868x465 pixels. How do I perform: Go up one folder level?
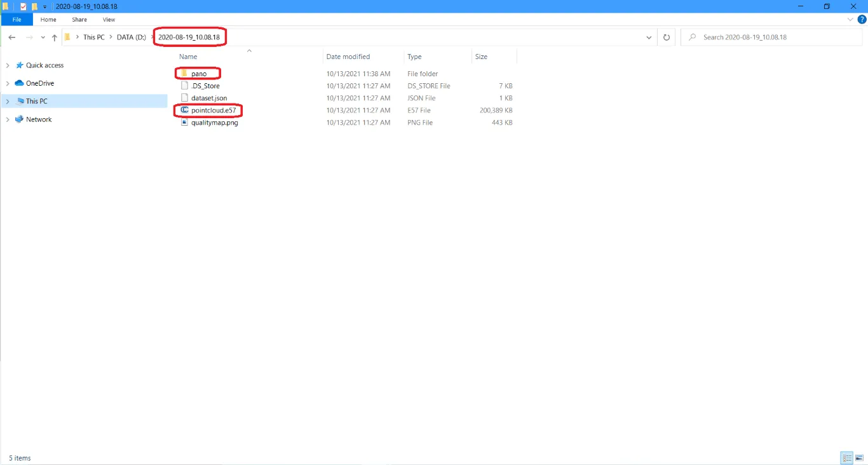(55, 37)
